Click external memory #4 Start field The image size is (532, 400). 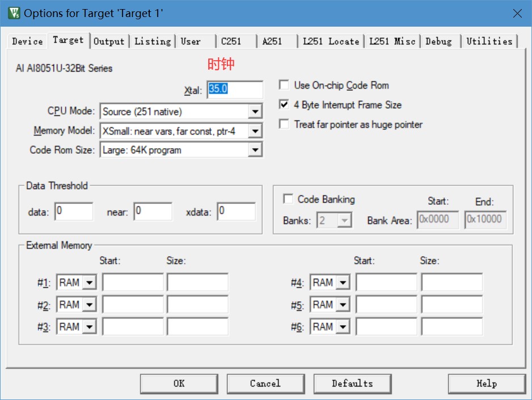(x=386, y=283)
